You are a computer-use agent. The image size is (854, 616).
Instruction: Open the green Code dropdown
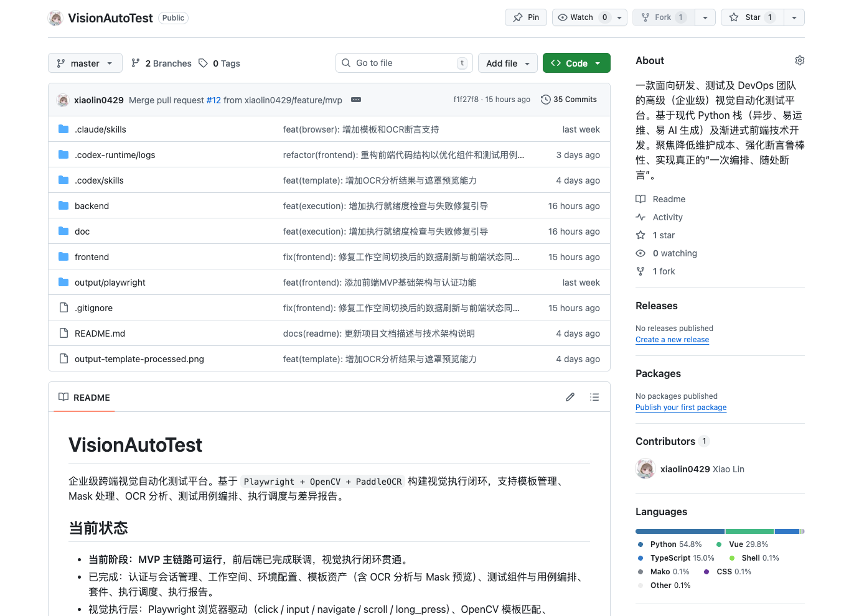pyautogui.click(x=576, y=63)
